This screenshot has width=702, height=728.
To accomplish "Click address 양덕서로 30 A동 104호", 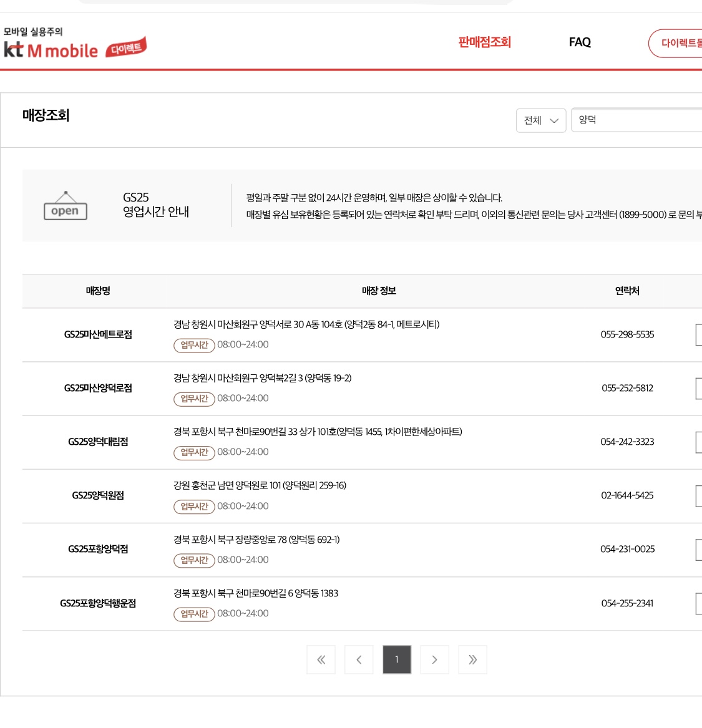I will [x=301, y=324].
